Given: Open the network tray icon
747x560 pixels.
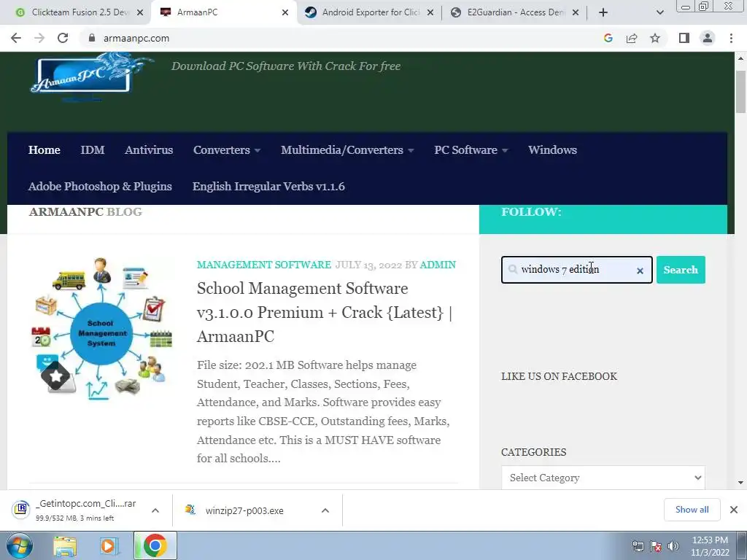Looking at the screenshot, I should (x=638, y=546).
